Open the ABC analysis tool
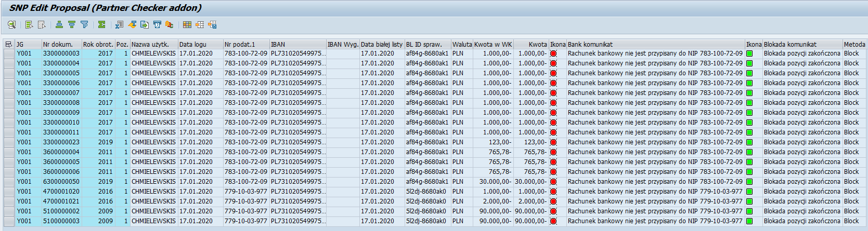This screenshot has width=868, height=231. [169, 24]
